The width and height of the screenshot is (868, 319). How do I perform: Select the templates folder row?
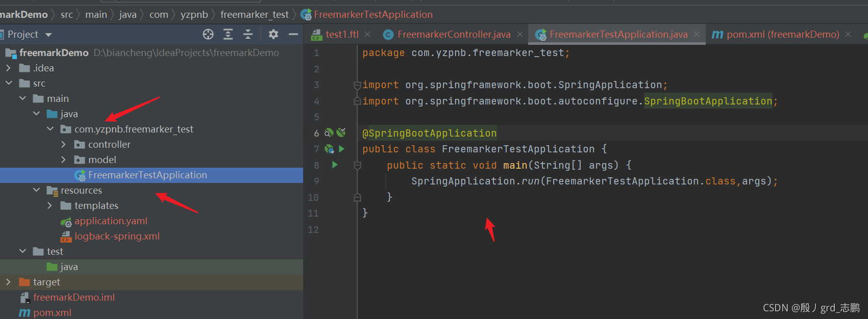coord(152,205)
